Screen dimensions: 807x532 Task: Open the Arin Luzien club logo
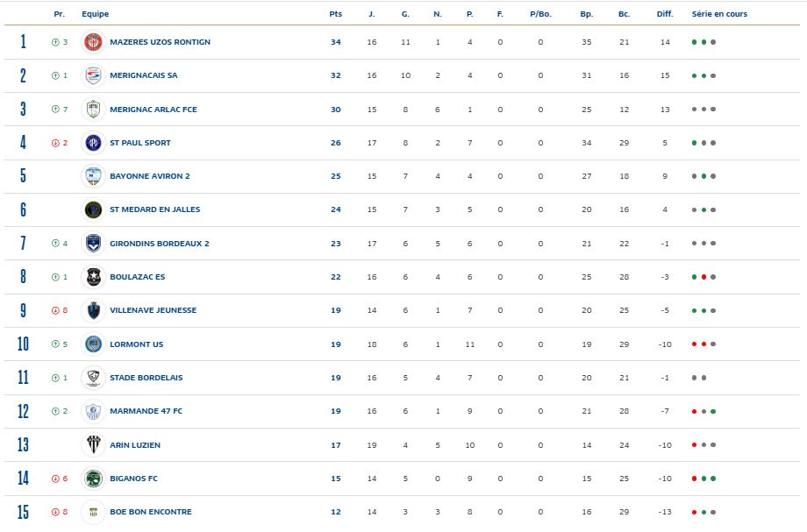tap(93, 445)
